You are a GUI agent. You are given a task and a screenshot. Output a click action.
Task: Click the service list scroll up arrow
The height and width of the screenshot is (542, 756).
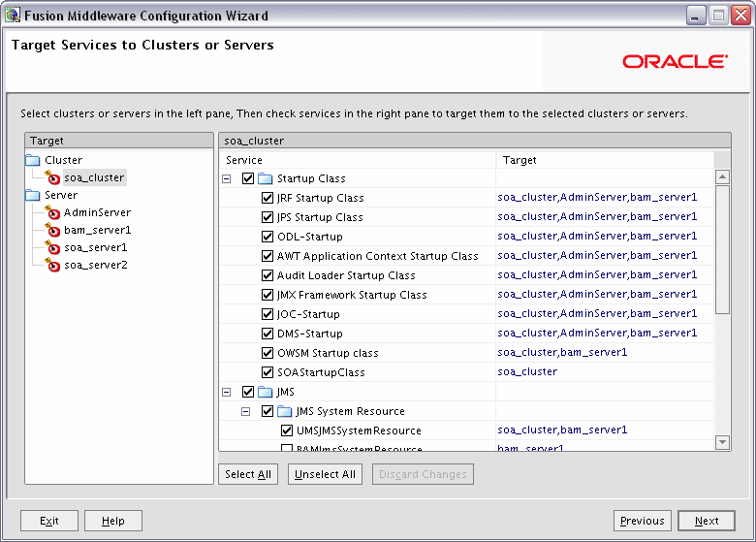pyautogui.click(x=722, y=177)
